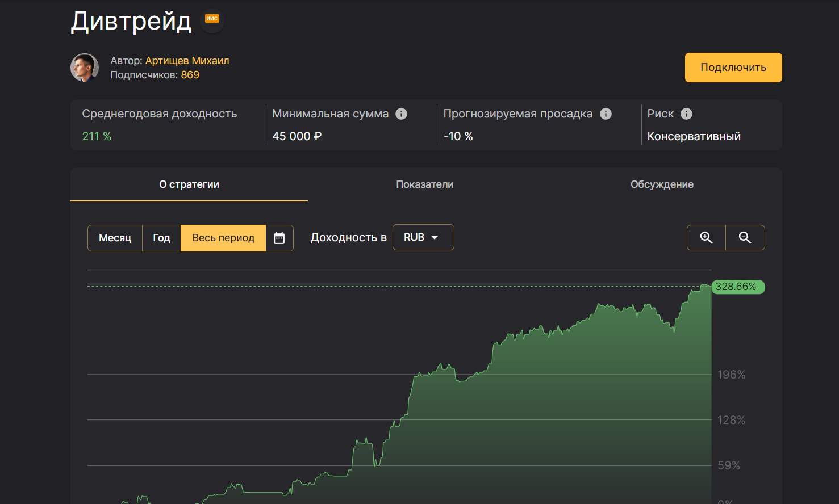Click the Консервативный risk value
Viewport: 839px width, 504px height.
click(x=694, y=136)
